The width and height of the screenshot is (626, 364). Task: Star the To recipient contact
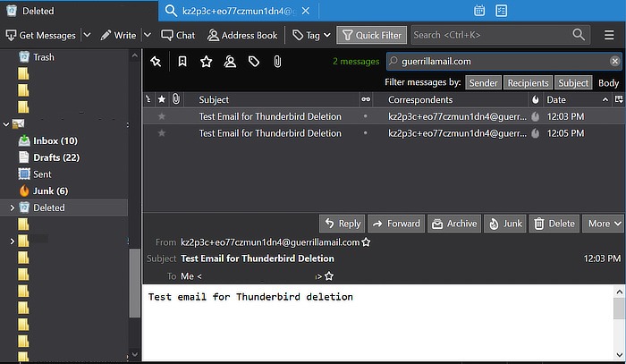[x=329, y=275]
